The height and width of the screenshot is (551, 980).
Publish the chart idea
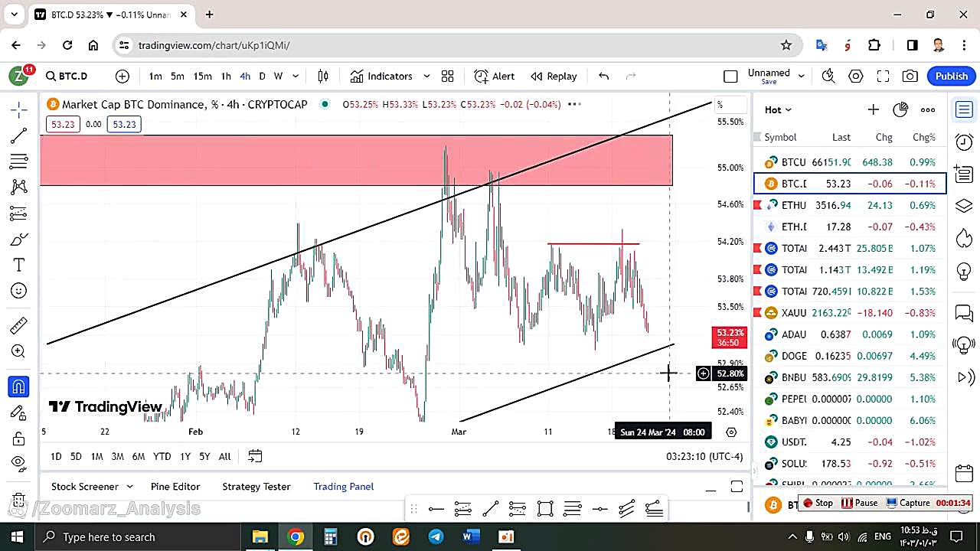coord(952,76)
